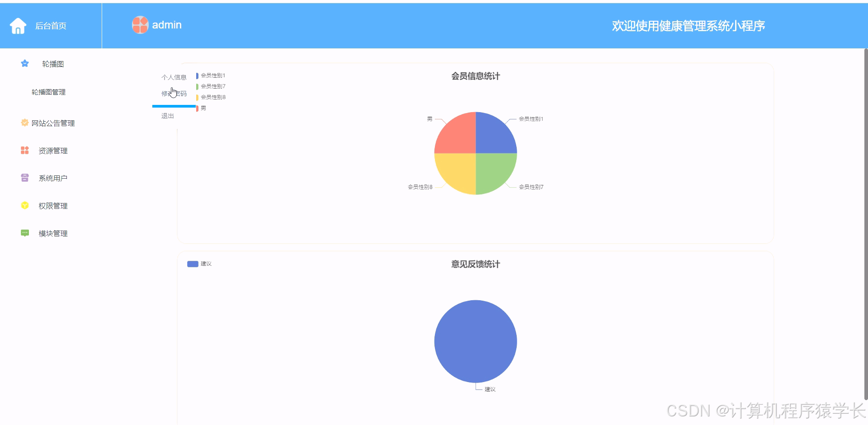Open the 轮播图管理 submenu item
The height and width of the screenshot is (425, 868).
tap(48, 92)
